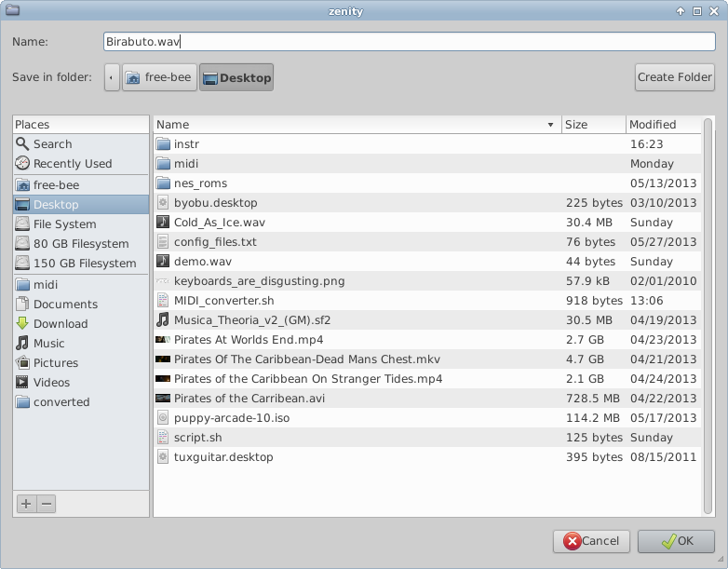
Task: Select Pirates of the Caribbean On Stranger Tides.mp4
Action: [x=427, y=379]
